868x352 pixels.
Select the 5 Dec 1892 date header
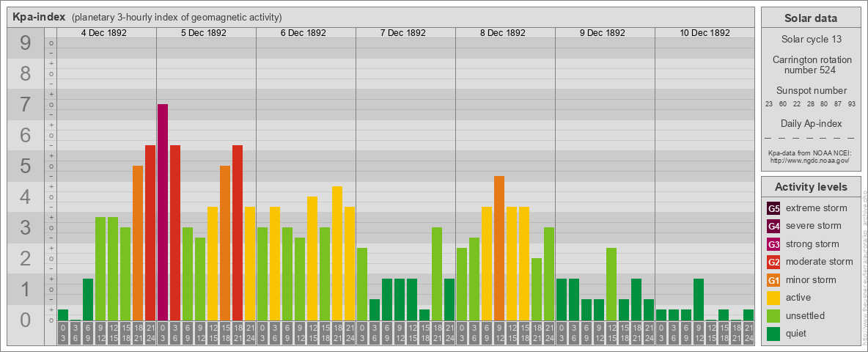click(204, 33)
